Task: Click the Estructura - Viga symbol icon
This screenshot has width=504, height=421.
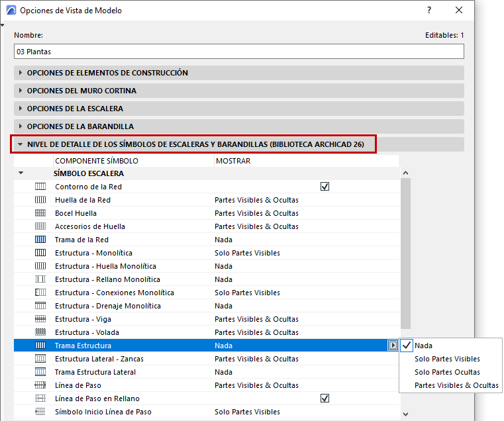Action: (40, 319)
